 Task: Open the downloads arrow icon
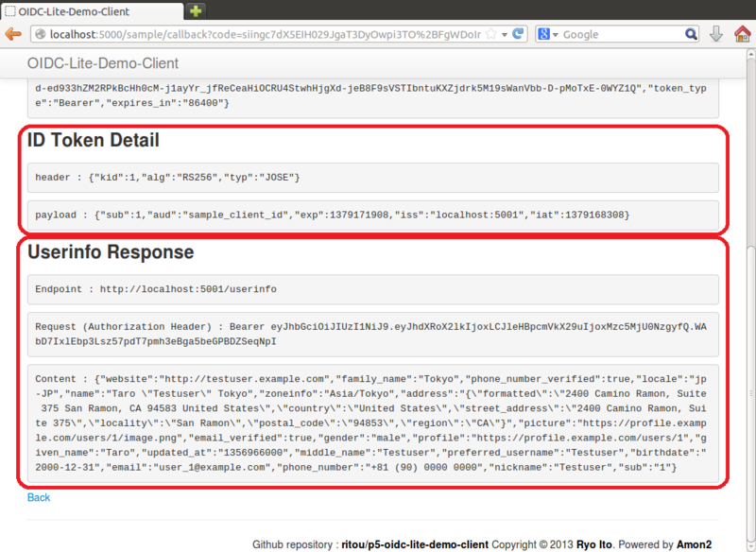coord(716,34)
